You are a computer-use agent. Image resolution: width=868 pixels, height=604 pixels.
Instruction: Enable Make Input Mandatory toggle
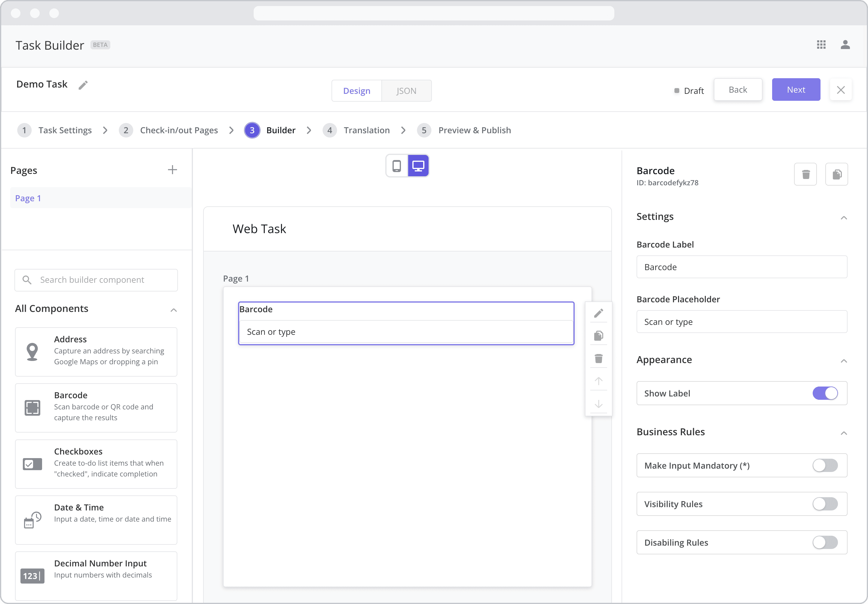coord(825,466)
